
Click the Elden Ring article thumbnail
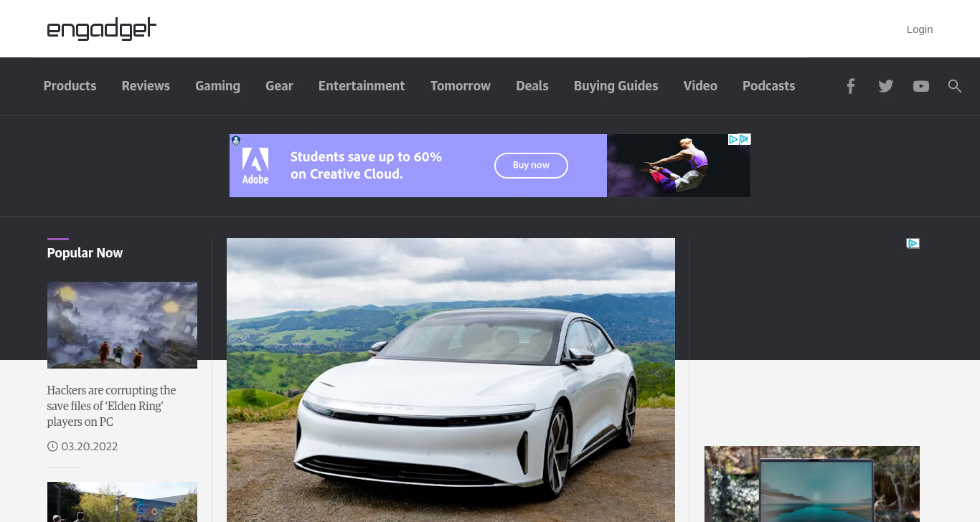pos(122,325)
